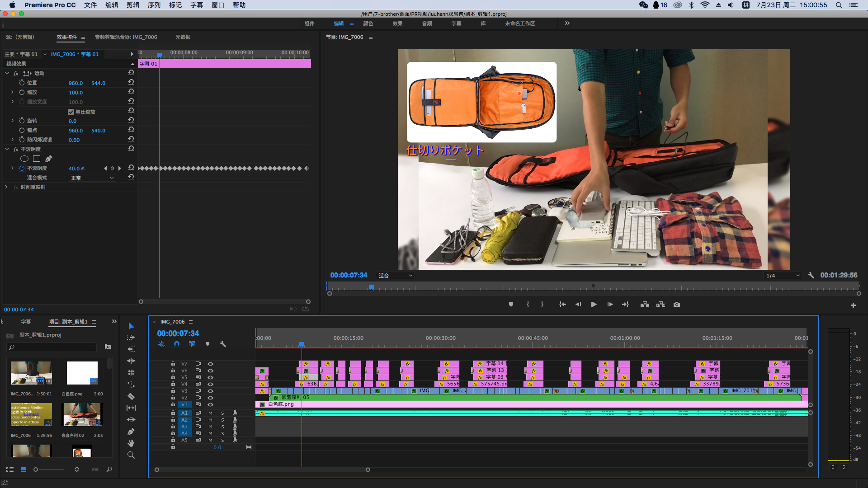
Task: Select the Razor tool in toolbar
Action: click(x=131, y=396)
